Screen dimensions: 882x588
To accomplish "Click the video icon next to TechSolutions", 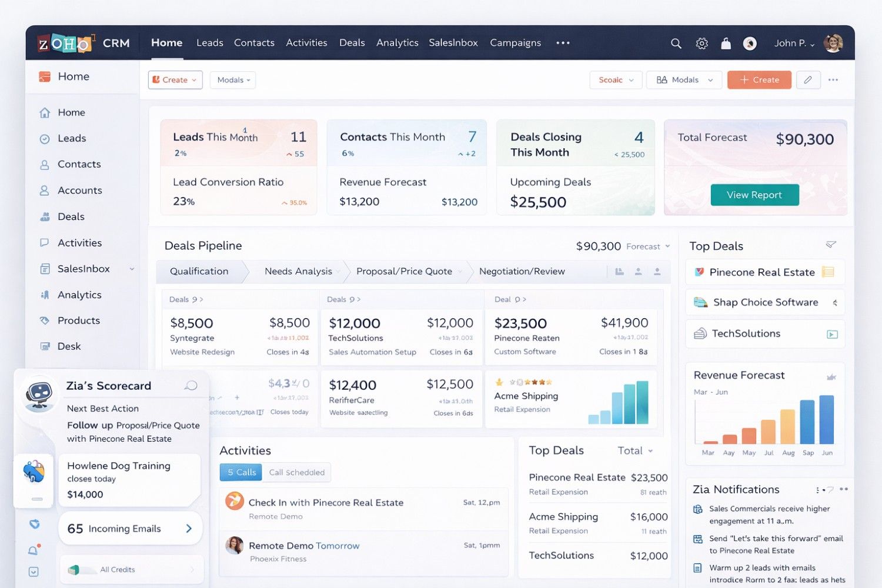I will tap(831, 333).
